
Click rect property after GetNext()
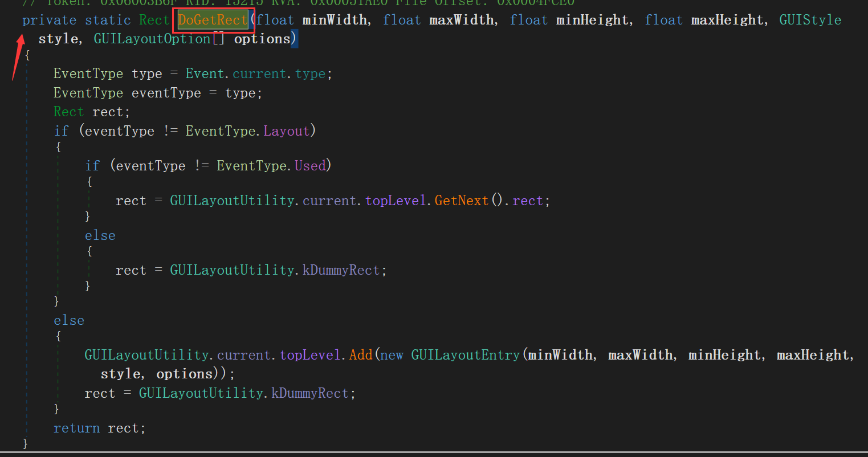pyautogui.click(x=528, y=201)
